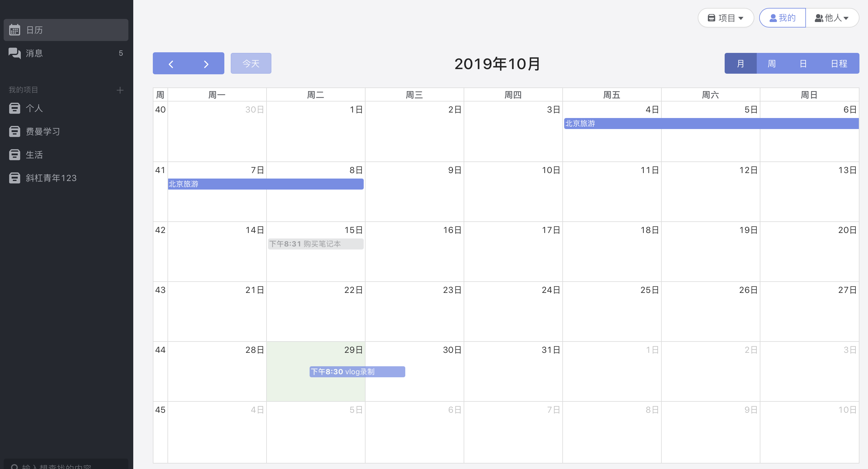868x469 pixels.
Task: Click the 个人 project icon
Action: tap(14, 108)
